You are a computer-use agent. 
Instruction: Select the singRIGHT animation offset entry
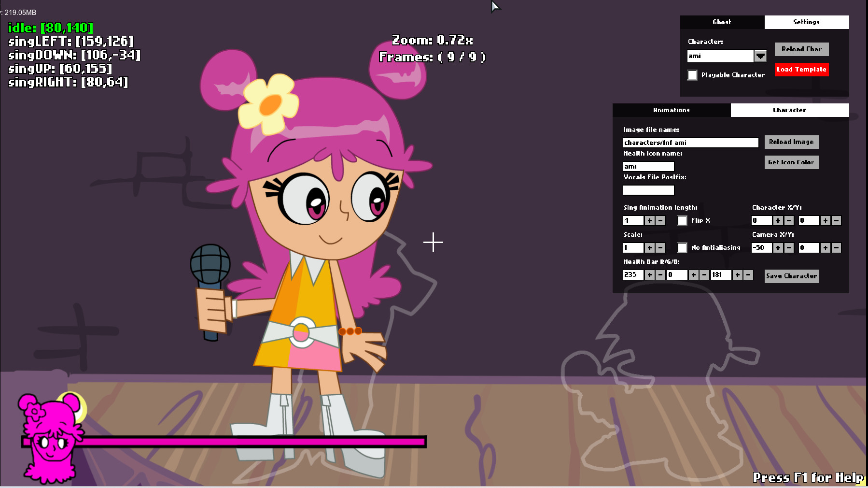[x=68, y=82]
